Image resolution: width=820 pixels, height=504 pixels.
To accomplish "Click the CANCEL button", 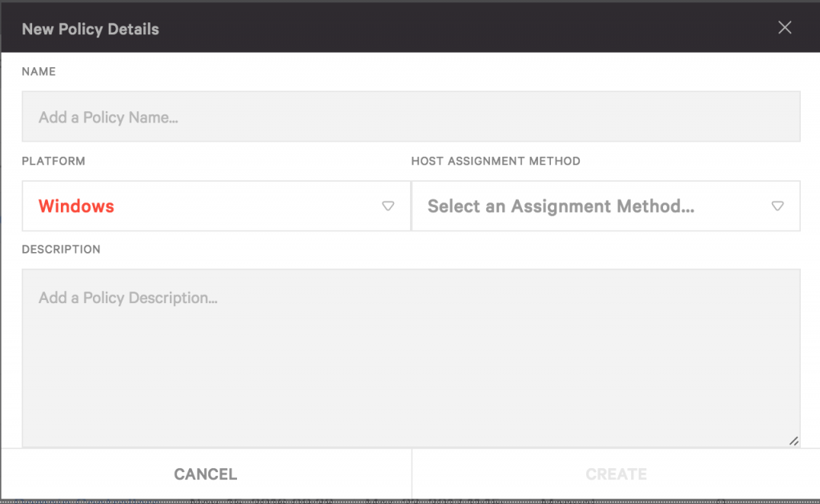I will [206, 474].
